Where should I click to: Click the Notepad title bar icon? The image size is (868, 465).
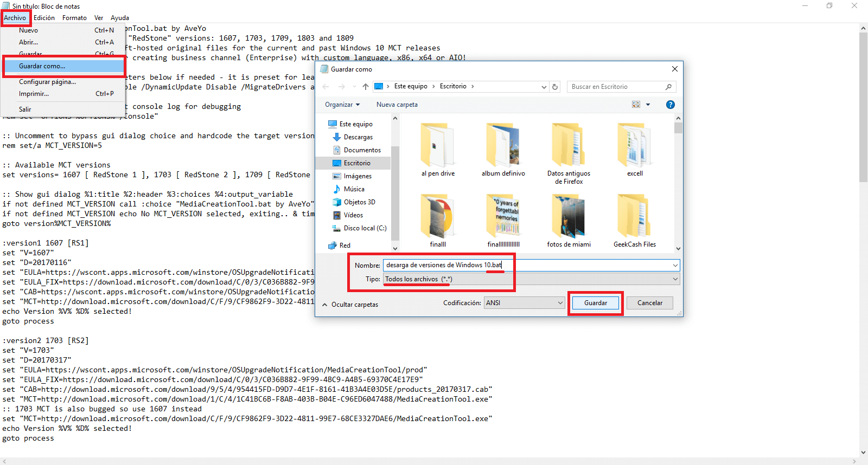point(6,6)
